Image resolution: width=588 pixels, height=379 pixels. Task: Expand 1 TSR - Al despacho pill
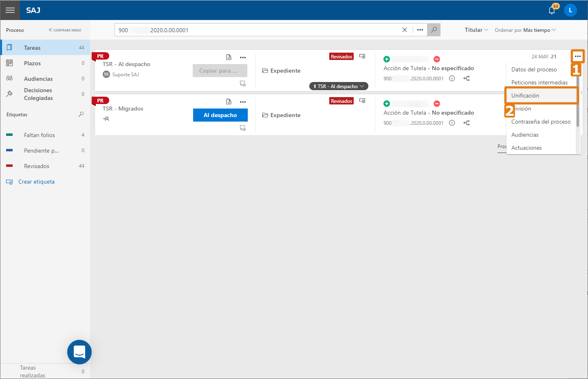(x=339, y=86)
